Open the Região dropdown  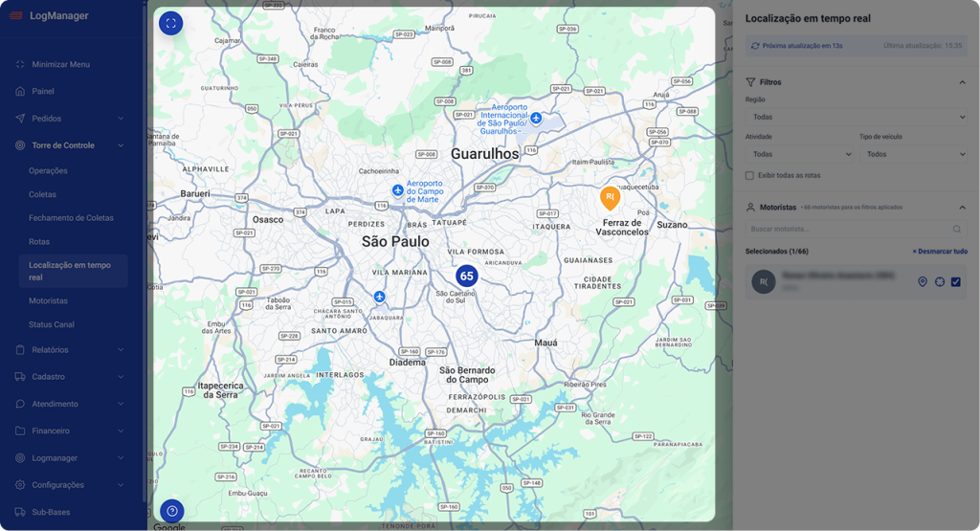point(857,117)
